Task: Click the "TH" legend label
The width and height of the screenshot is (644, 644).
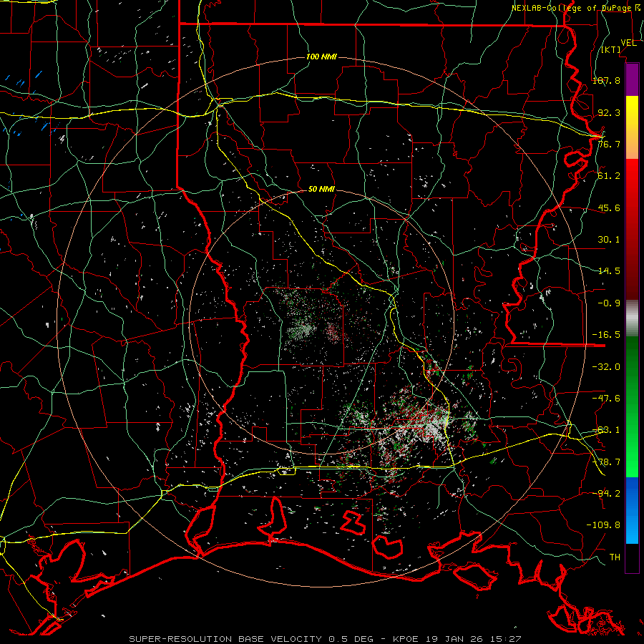Action: click(x=615, y=557)
